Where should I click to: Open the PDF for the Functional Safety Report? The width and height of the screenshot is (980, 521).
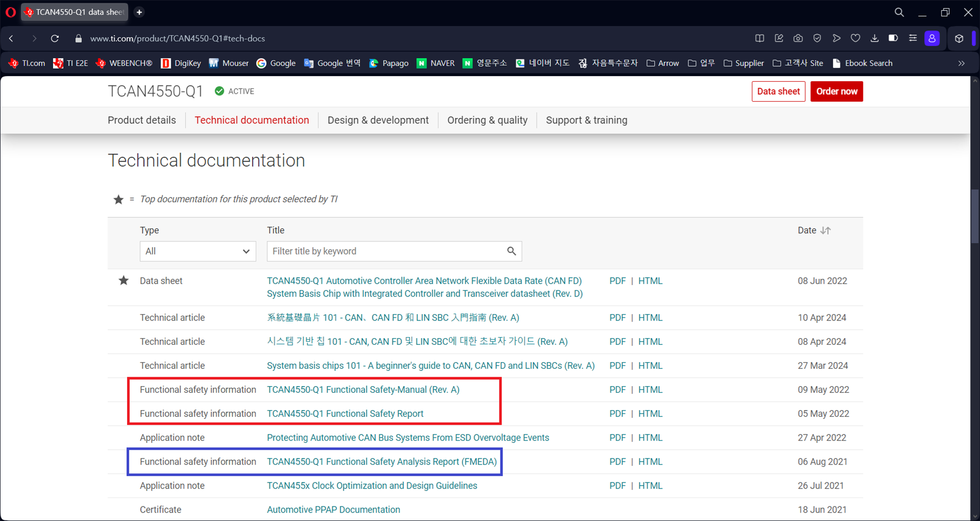click(618, 414)
